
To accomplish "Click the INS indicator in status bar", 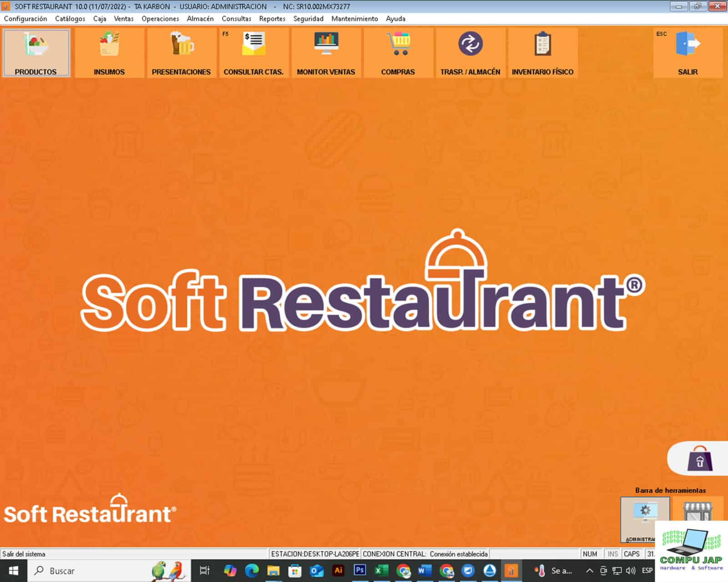I will coord(613,554).
